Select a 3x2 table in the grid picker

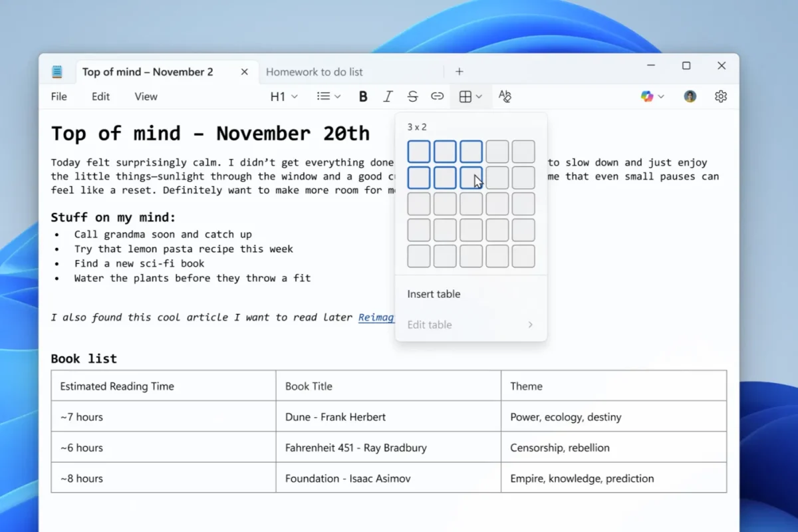click(x=471, y=177)
